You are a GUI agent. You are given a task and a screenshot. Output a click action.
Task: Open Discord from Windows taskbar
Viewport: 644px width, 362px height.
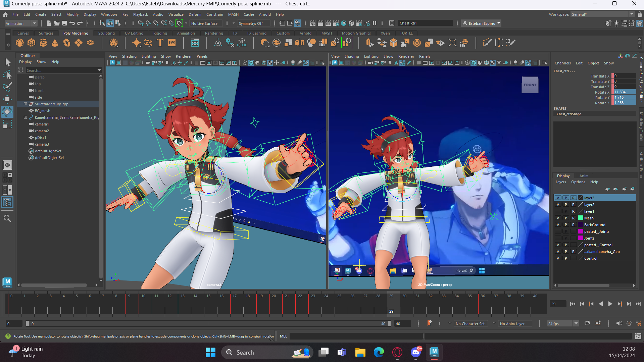click(416, 352)
